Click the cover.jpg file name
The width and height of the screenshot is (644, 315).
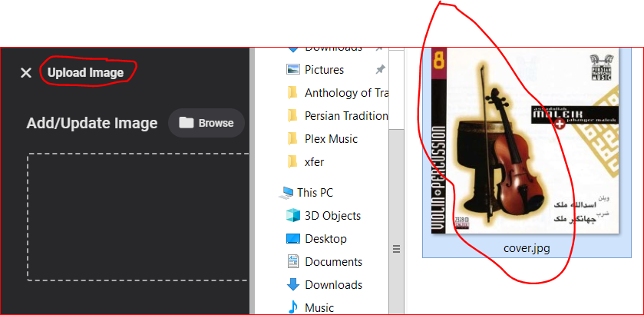(527, 248)
